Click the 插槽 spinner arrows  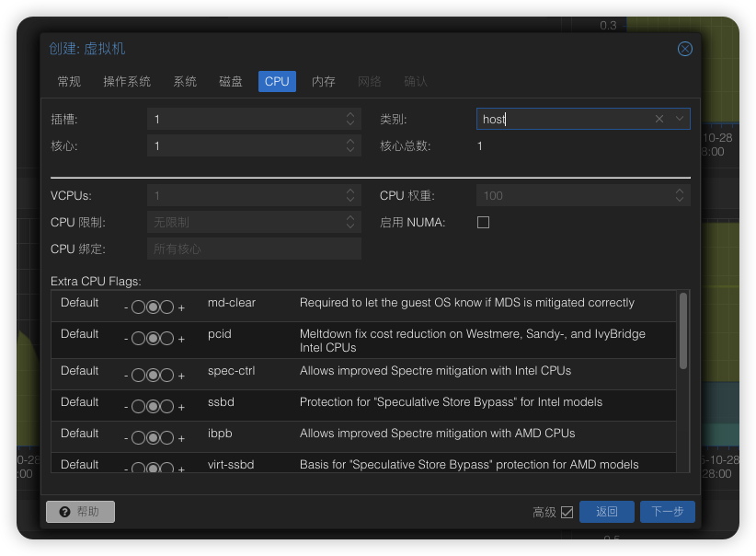[x=350, y=119]
